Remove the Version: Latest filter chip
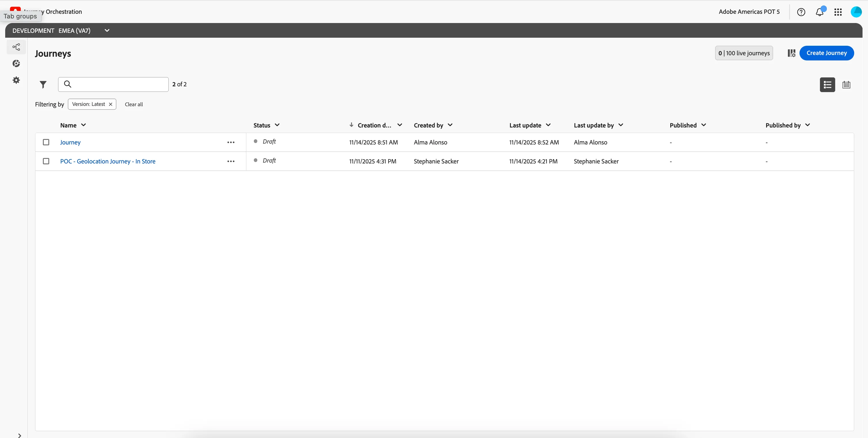Viewport: 868px width, 438px height. pyautogui.click(x=111, y=104)
